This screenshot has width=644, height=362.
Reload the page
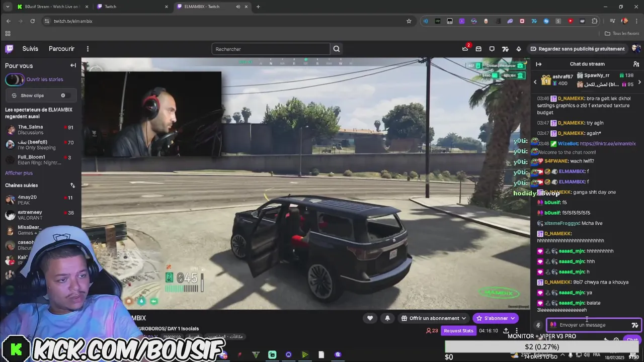33,21
